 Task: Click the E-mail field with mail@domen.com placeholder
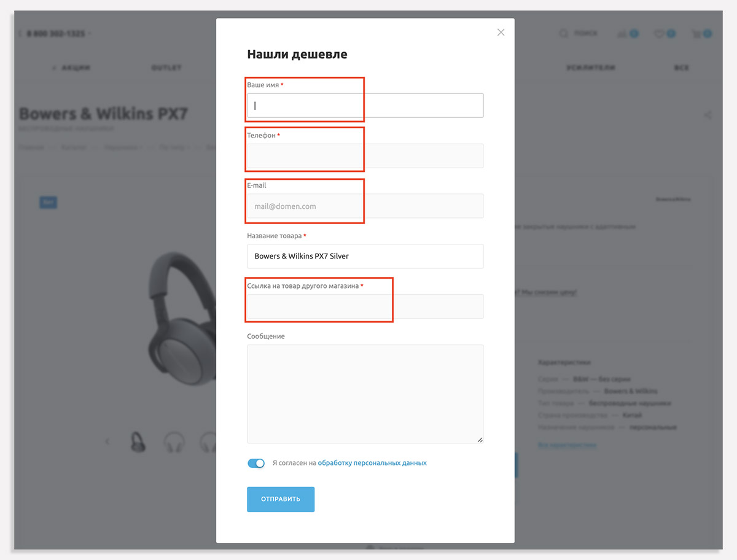(365, 206)
